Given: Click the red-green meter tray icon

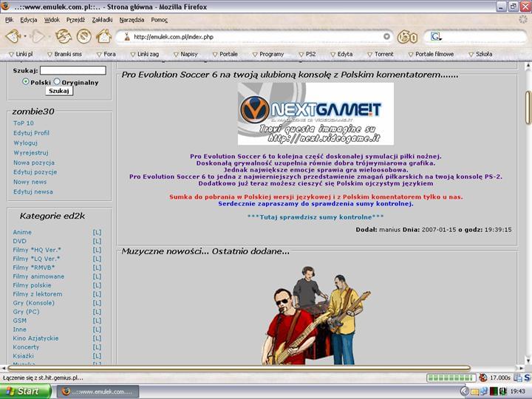Looking at the screenshot, I should pyautogui.click(x=494, y=392).
